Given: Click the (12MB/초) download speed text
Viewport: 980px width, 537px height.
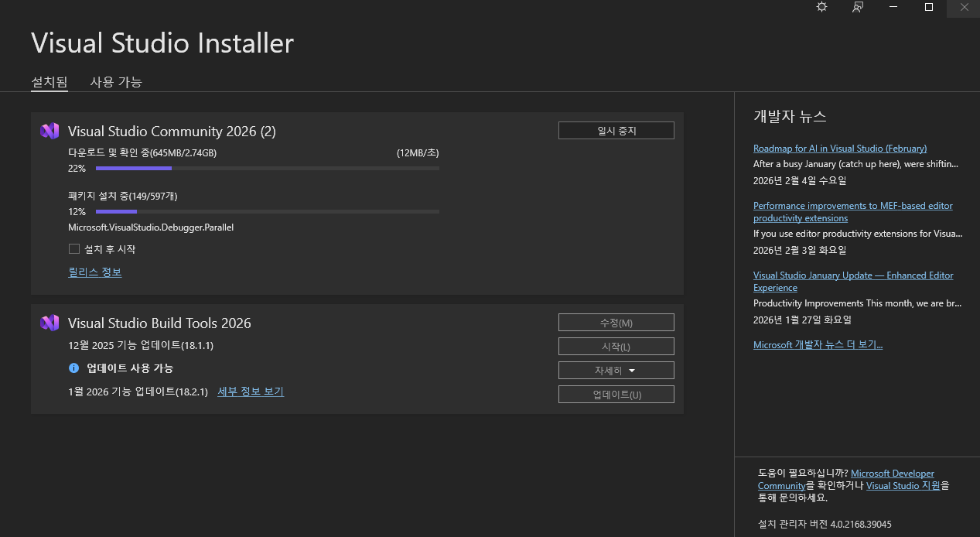Looking at the screenshot, I should pyautogui.click(x=418, y=153).
